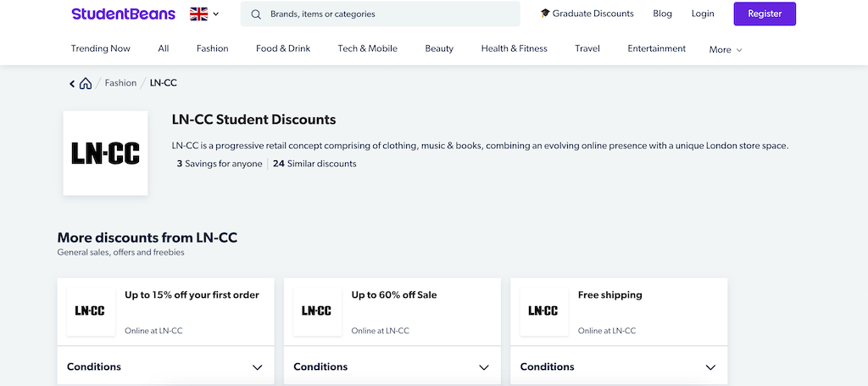Screen dimensions: 868x386
Task: Click 'LN-CC Student Discounts' heading
Action: click(254, 120)
